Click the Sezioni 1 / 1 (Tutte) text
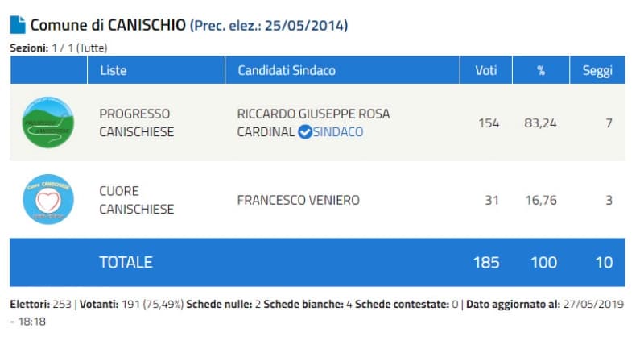The height and width of the screenshot is (349, 644). [x=59, y=48]
